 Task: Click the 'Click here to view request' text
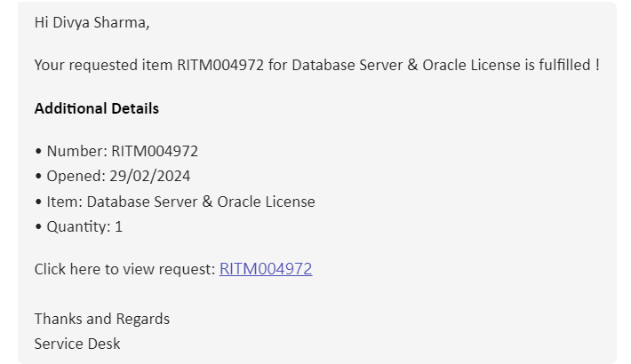pos(125,269)
